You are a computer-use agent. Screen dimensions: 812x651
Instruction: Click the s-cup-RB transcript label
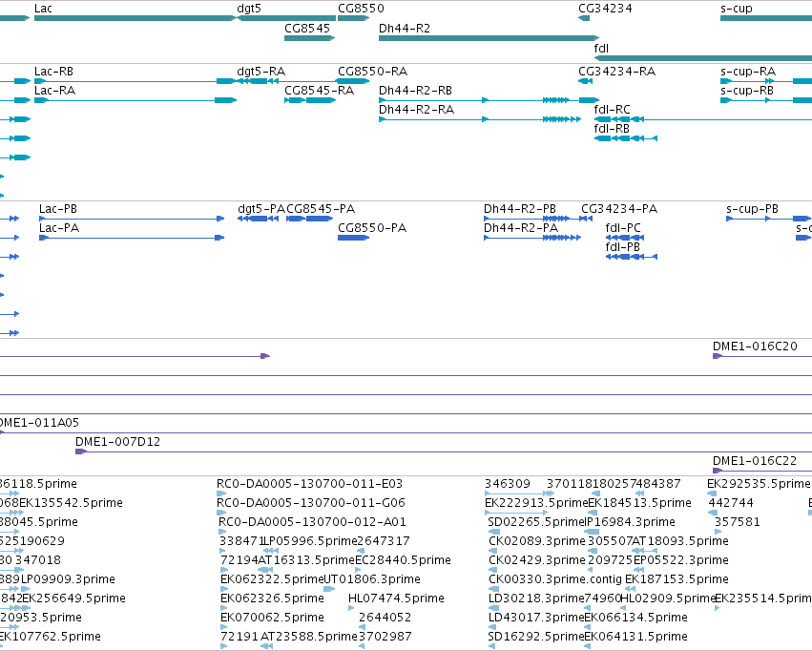pyautogui.click(x=747, y=91)
